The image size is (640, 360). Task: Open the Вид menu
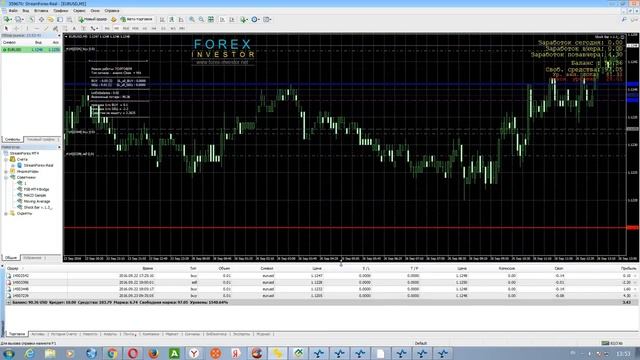26,11
